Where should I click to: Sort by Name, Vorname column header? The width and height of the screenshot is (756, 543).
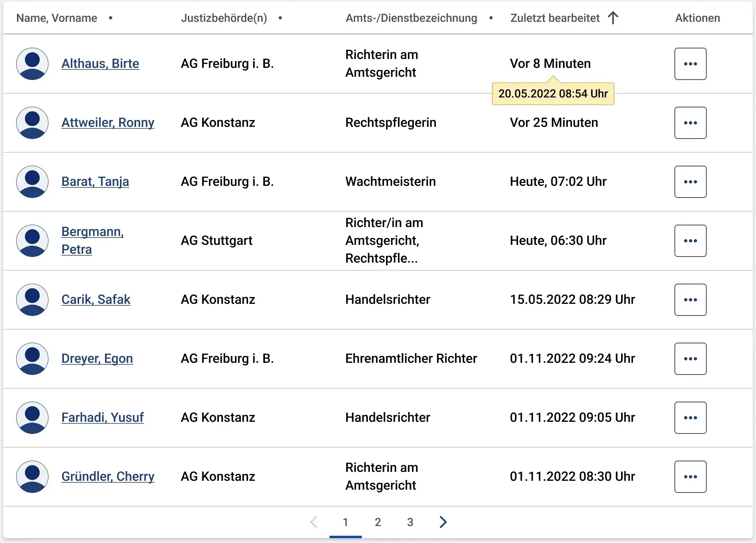pos(57,18)
